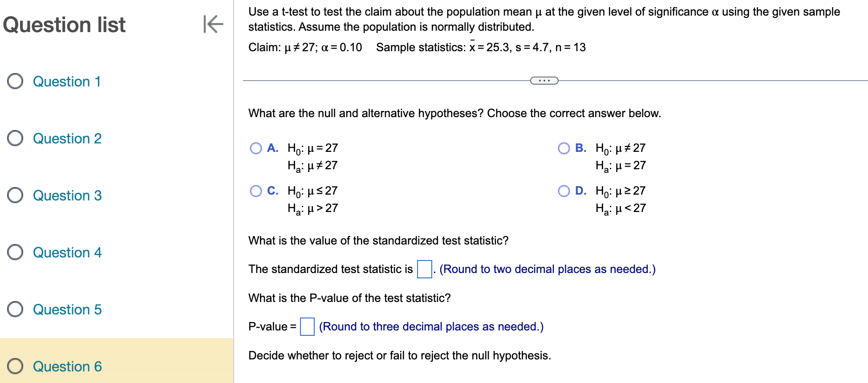
Task: Select answer choice B for the hypotheses
Action: (x=564, y=148)
